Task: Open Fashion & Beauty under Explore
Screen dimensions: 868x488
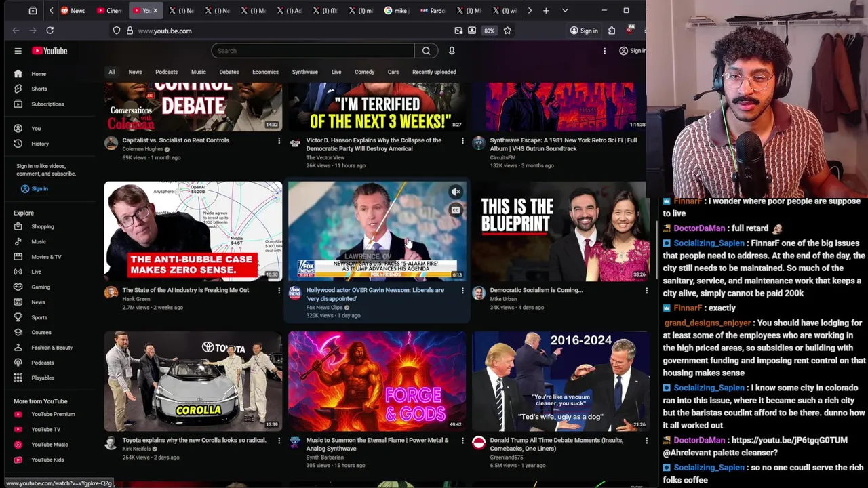Action: click(53, 348)
